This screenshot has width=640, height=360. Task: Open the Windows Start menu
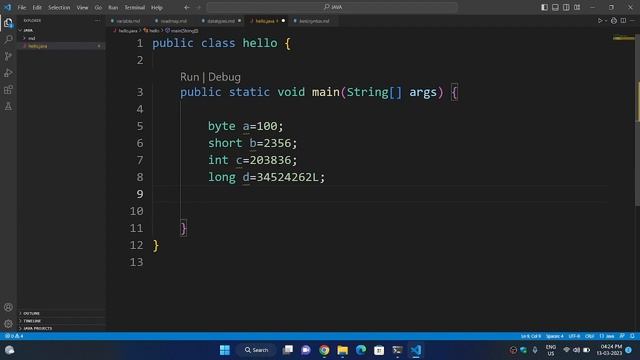click(224, 350)
